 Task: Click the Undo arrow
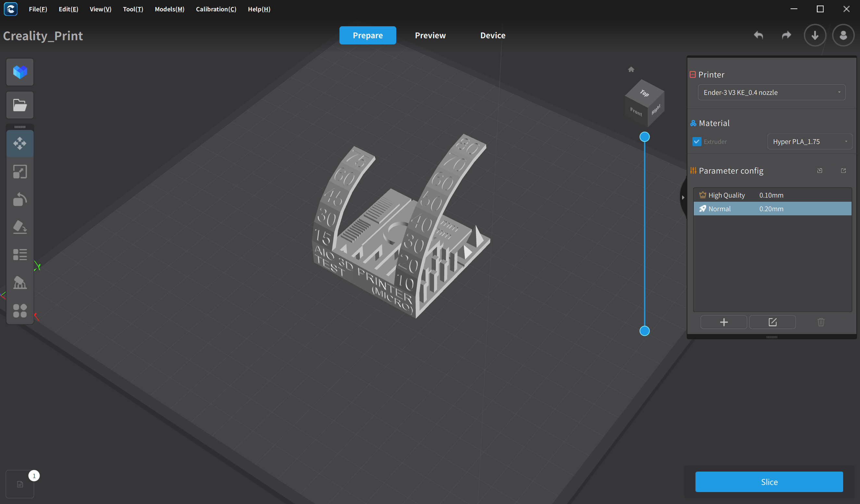click(x=758, y=35)
